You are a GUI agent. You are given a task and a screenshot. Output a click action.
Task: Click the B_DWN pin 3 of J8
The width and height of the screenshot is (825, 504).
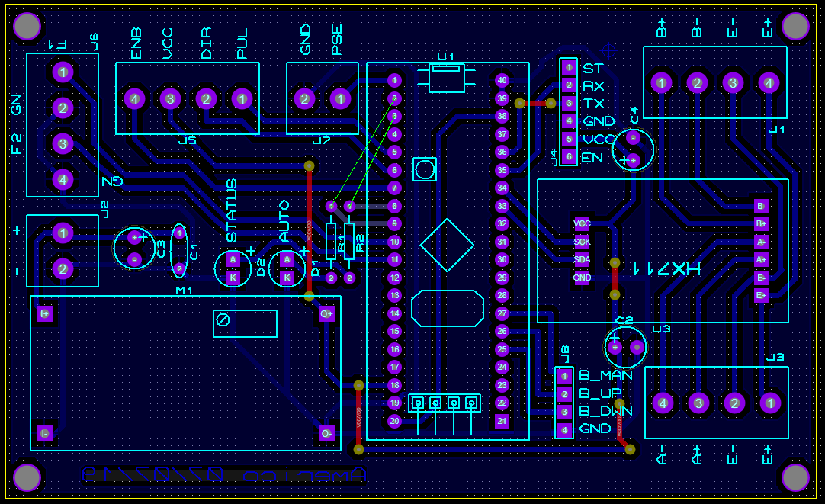pyautogui.click(x=564, y=412)
